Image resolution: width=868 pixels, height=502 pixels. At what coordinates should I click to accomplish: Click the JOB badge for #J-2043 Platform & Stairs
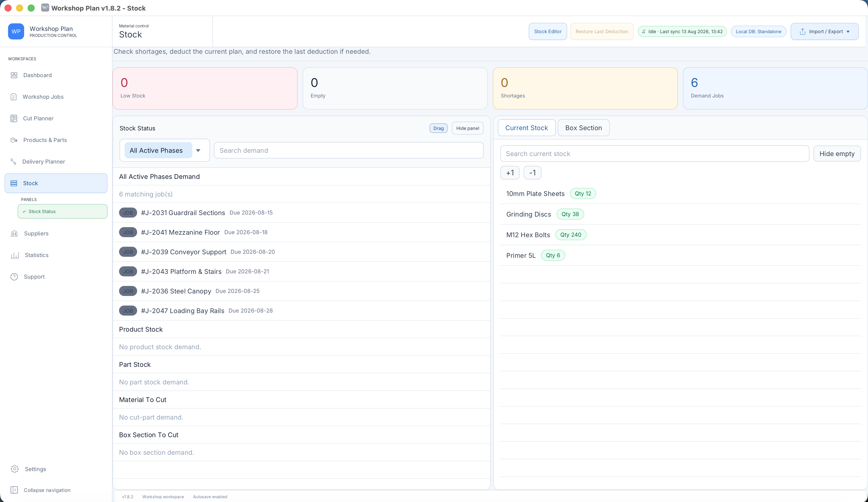128,272
